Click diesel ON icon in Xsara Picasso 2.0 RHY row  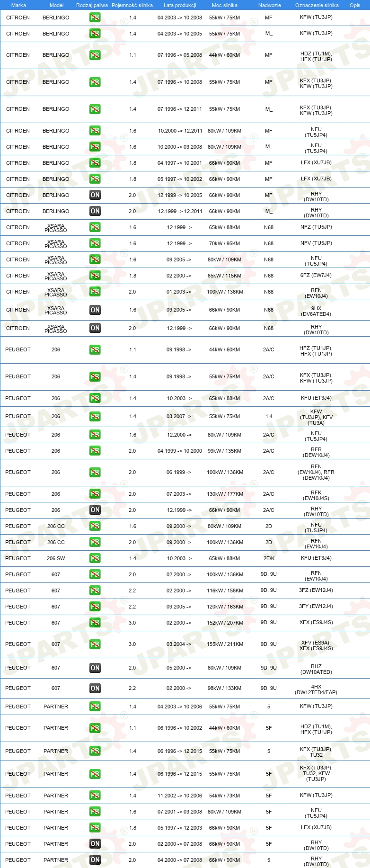click(x=95, y=328)
